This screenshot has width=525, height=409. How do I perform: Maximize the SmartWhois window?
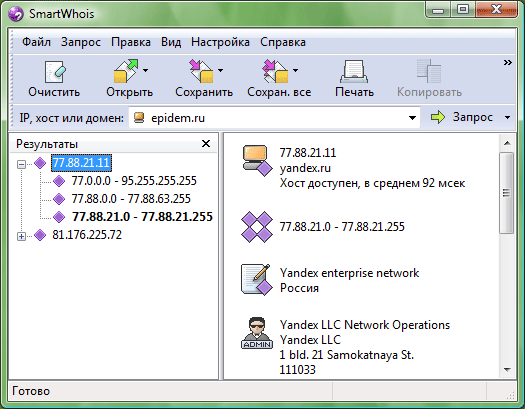tap(463, 10)
